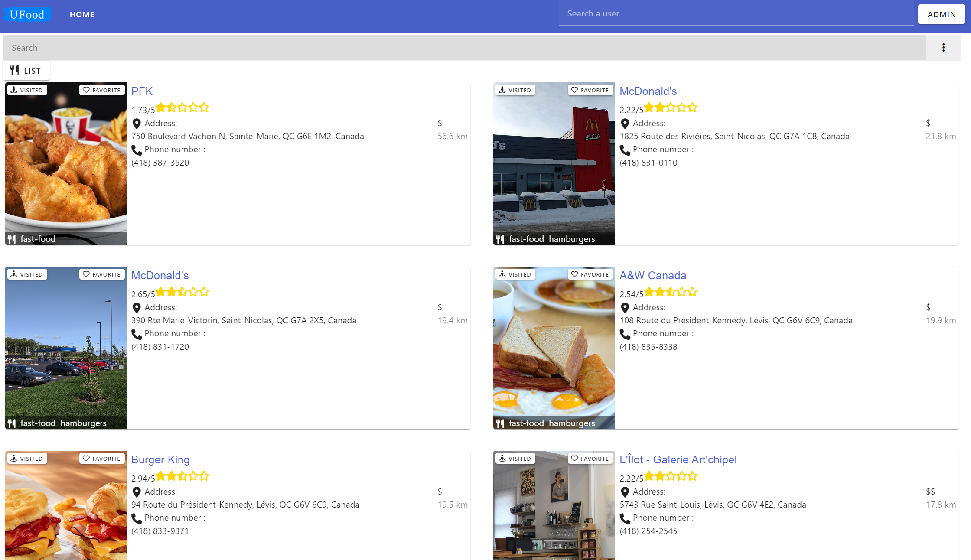Toggle Favorite on the PFK card
Image resolution: width=971 pixels, height=560 pixels.
pos(102,90)
